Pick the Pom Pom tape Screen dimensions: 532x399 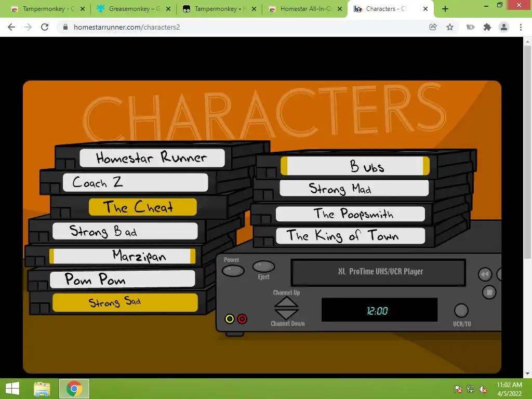(123, 279)
